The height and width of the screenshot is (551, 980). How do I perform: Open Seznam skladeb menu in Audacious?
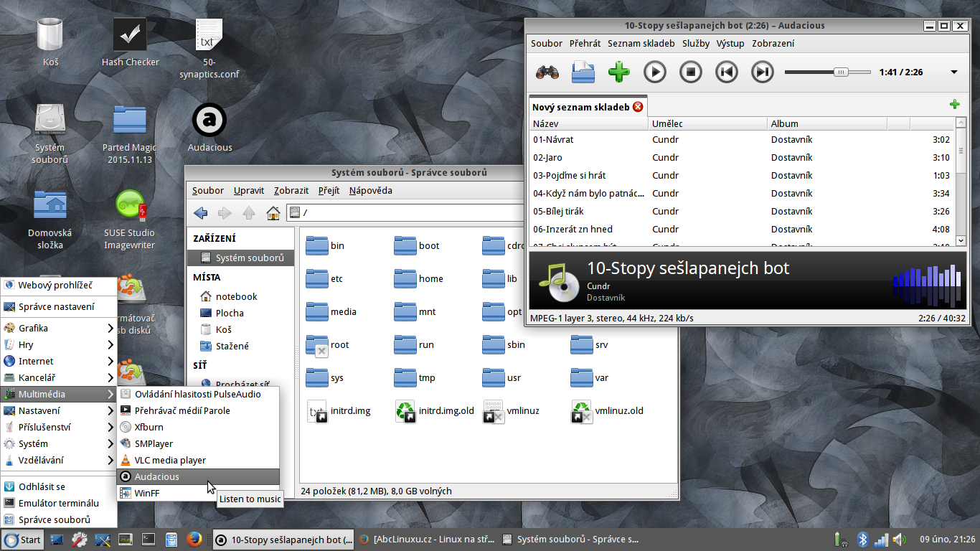pyautogui.click(x=641, y=43)
